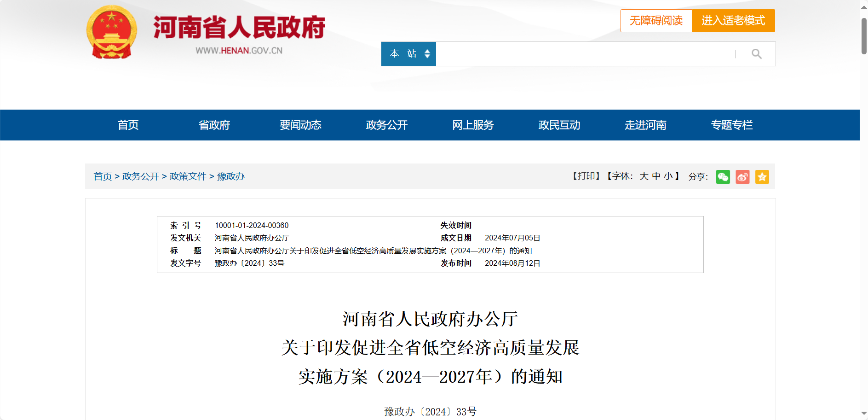Open the 本站 search scope dropdown
Viewport: 868px width, 420px height.
pos(408,53)
